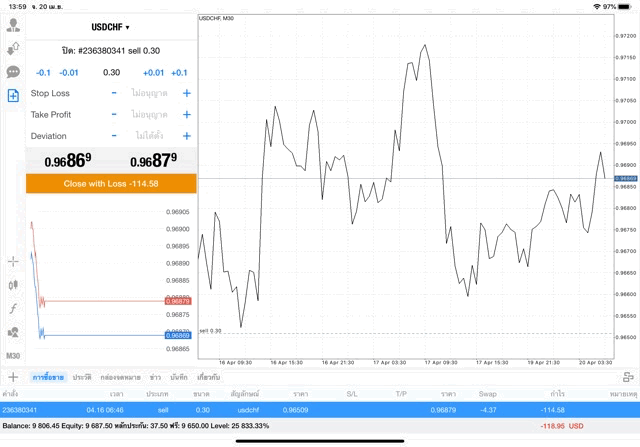Open the M30 timeframe selector
Image resolution: width=640 pixels, height=447 pixels.
coord(13,356)
